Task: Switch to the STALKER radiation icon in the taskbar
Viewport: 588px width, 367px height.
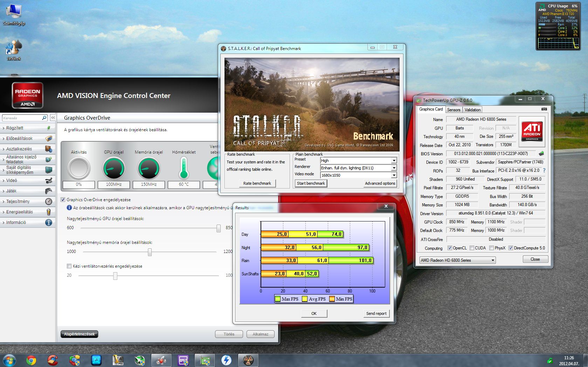Action: click(248, 360)
